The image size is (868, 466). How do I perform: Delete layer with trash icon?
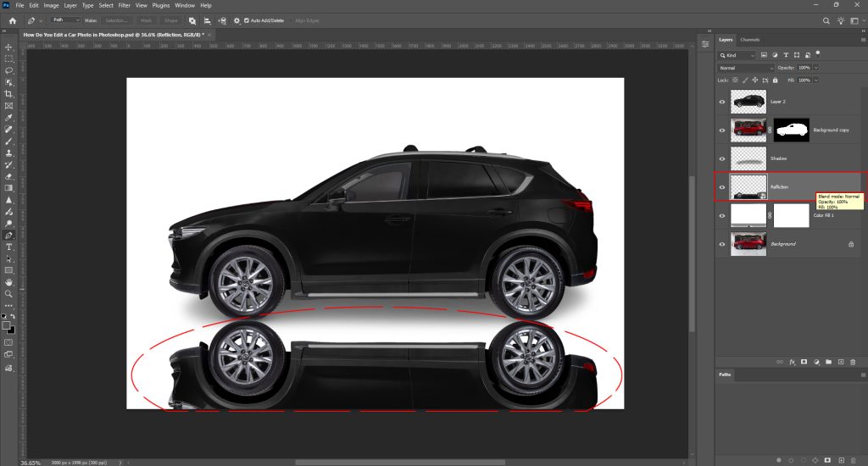point(853,362)
